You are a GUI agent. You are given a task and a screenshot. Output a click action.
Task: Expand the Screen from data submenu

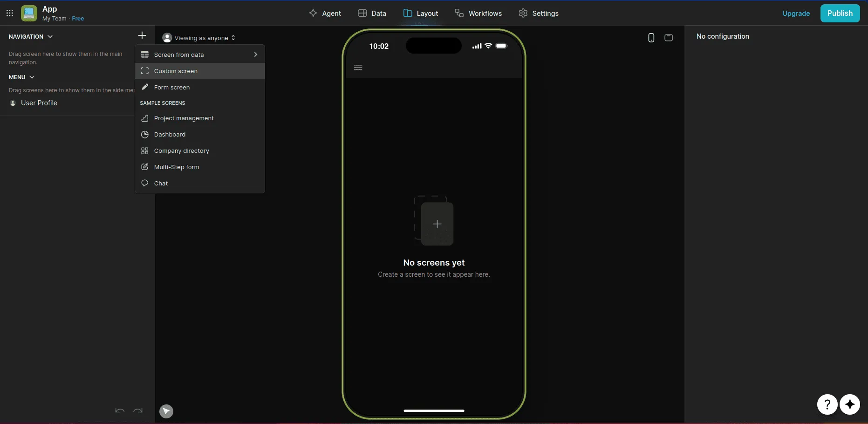click(200, 55)
